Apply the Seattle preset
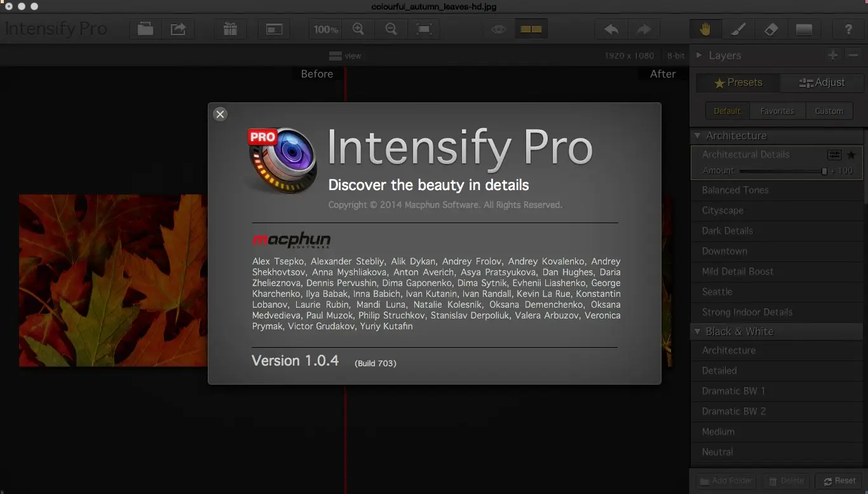868x494 pixels. (776, 292)
